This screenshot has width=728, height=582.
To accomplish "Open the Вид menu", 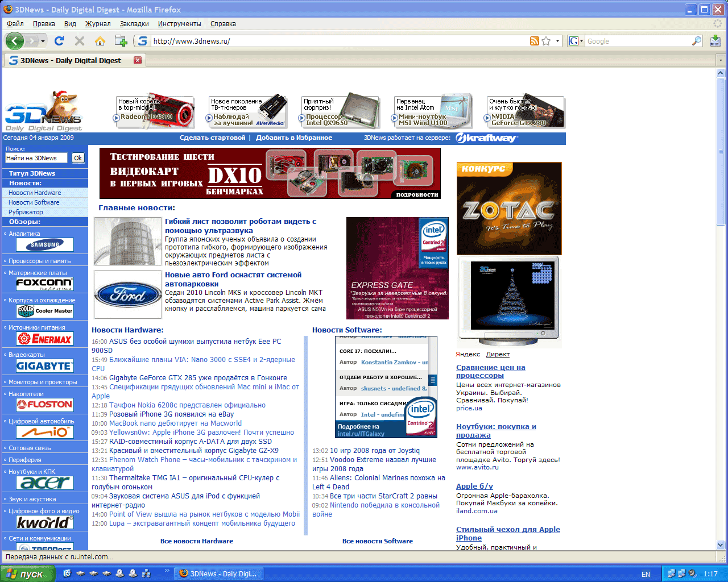I will coord(70,24).
